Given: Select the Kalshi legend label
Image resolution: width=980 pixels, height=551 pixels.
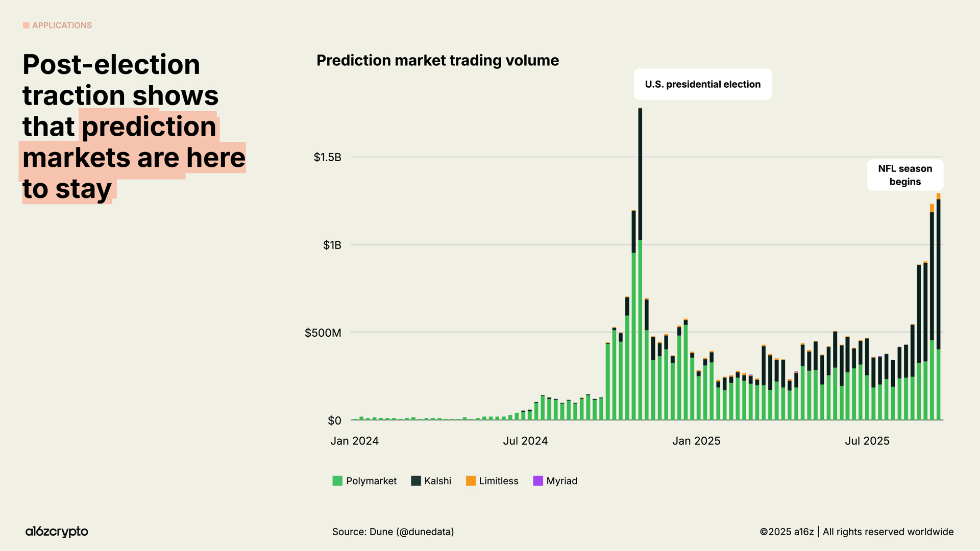Looking at the screenshot, I should click(x=437, y=481).
